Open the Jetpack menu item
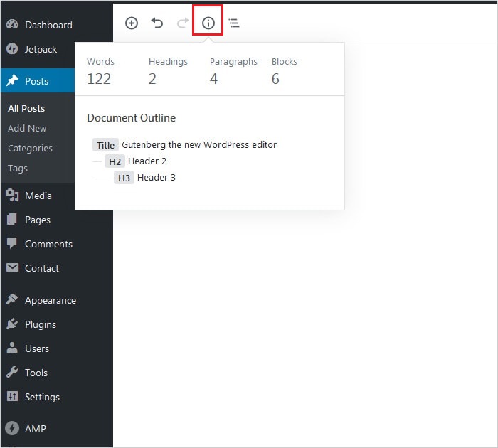 pos(41,49)
